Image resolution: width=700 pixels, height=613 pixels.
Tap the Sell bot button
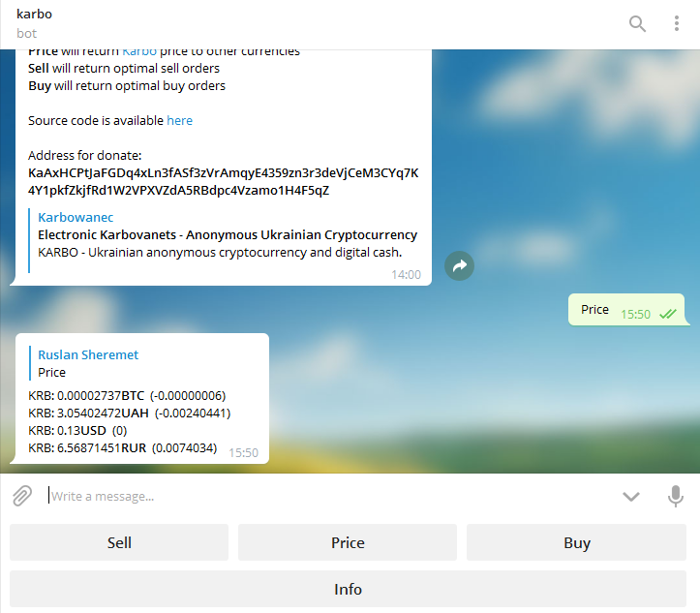pyautogui.click(x=119, y=542)
